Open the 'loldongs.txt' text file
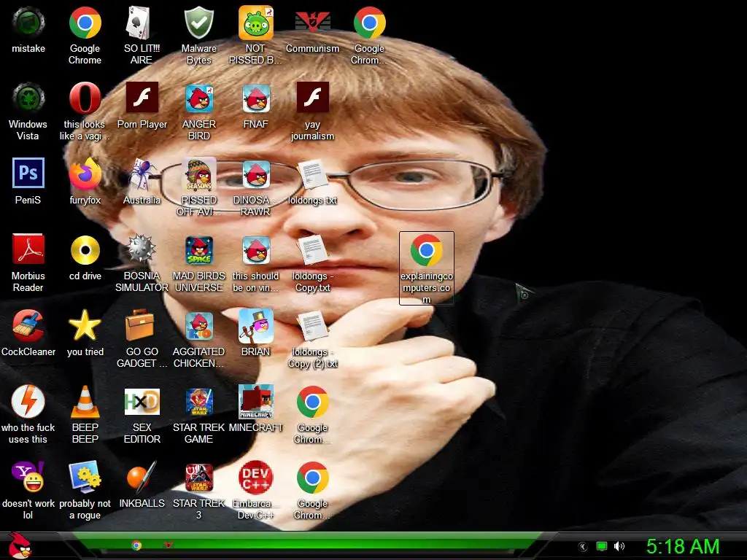The height and width of the screenshot is (560, 747). coord(312,175)
